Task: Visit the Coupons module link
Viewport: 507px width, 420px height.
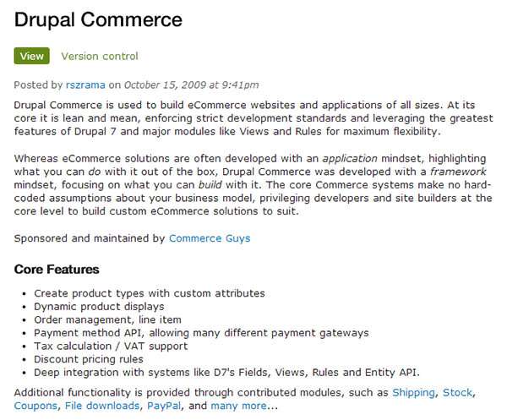Action: [x=35, y=406]
